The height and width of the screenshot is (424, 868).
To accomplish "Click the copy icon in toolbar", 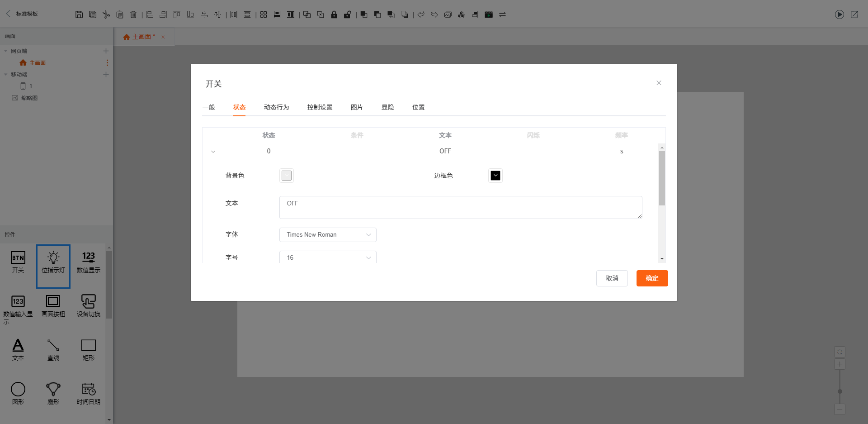I will (93, 14).
